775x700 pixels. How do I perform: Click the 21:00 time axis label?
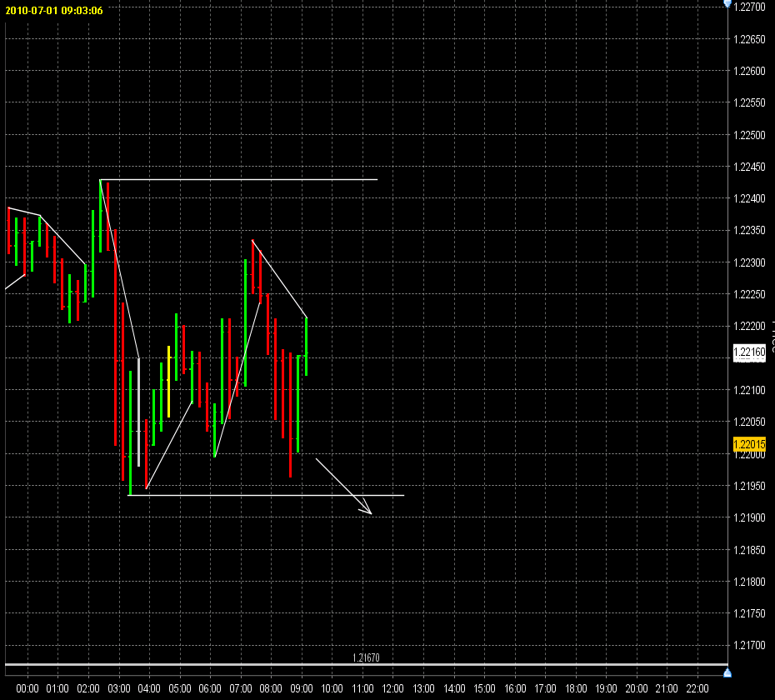667,688
